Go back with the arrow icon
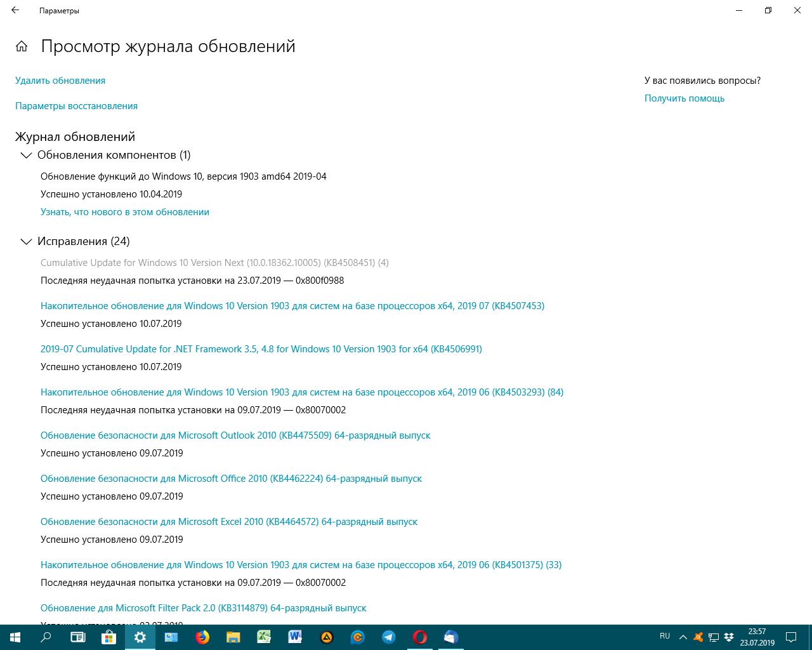Image resolution: width=812 pixels, height=650 pixels. (x=15, y=10)
